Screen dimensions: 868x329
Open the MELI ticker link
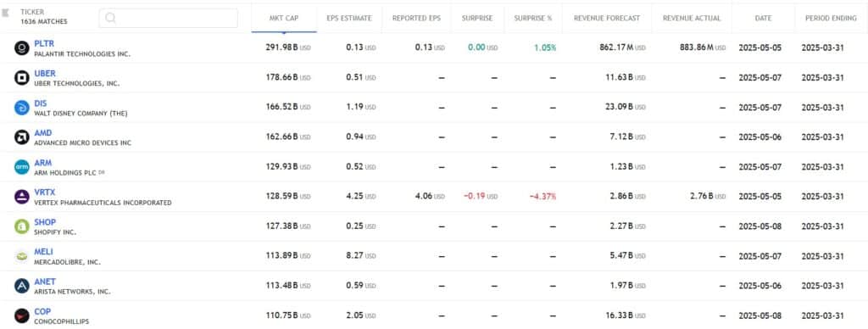point(44,252)
